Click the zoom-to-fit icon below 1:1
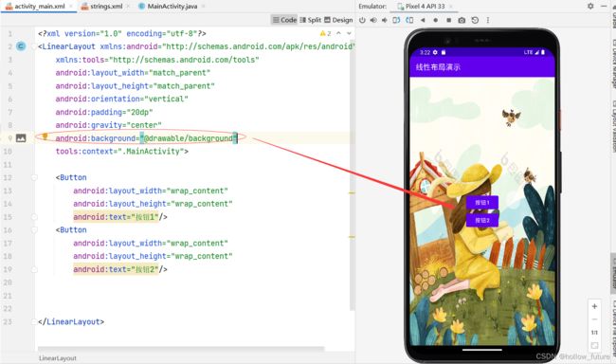 click(x=594, y=346)
